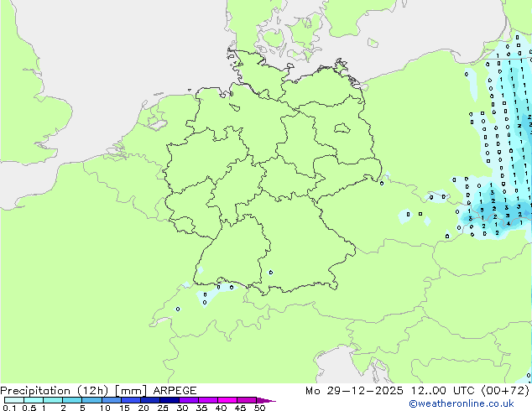Click the 0.5–1 mm legend color swatch
Image resolution: width=532 pixels, height=411 pixels.
(x=34, y=400)
